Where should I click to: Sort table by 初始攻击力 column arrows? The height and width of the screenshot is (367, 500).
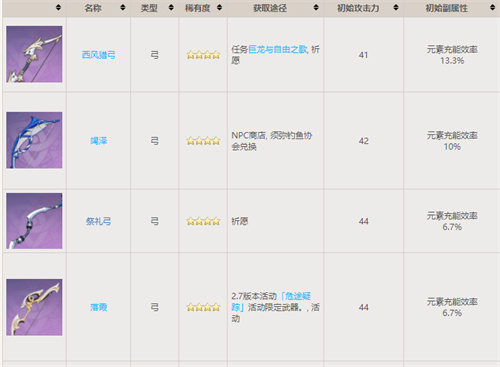[x=396, y=7]
